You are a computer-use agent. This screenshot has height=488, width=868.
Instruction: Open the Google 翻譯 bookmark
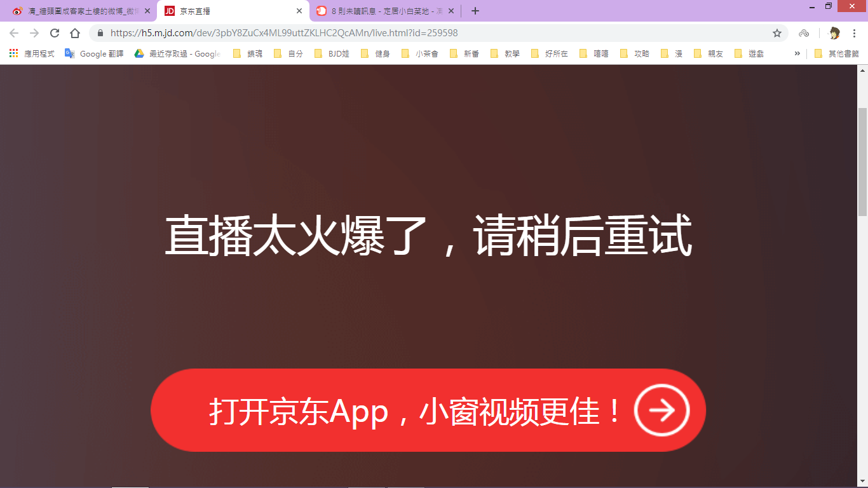(94, 54)
